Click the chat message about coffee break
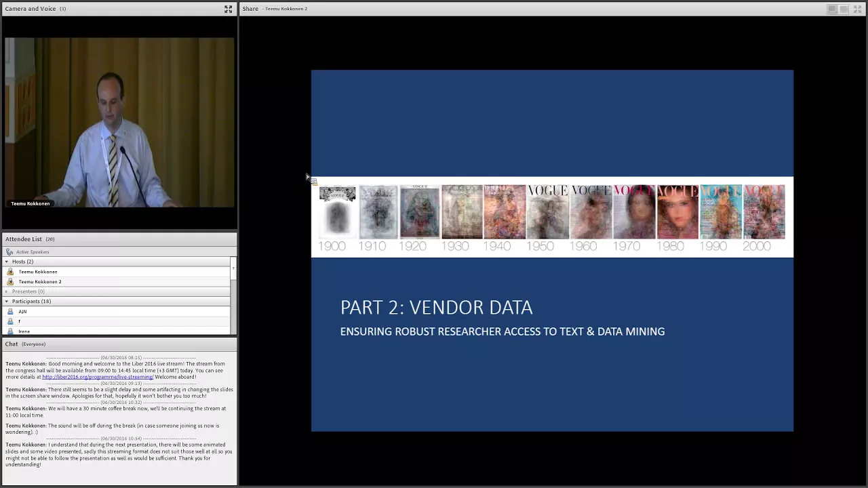The width and height of the screenshot is (868, 488). point(116,412)
